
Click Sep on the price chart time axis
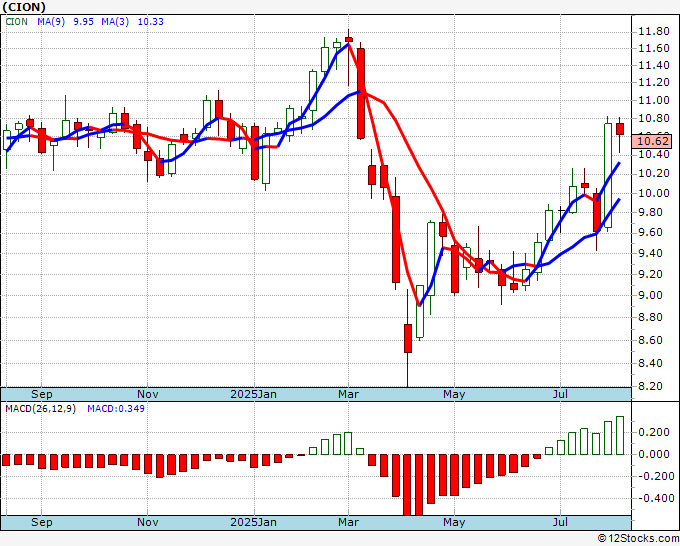tap(42, 394)
